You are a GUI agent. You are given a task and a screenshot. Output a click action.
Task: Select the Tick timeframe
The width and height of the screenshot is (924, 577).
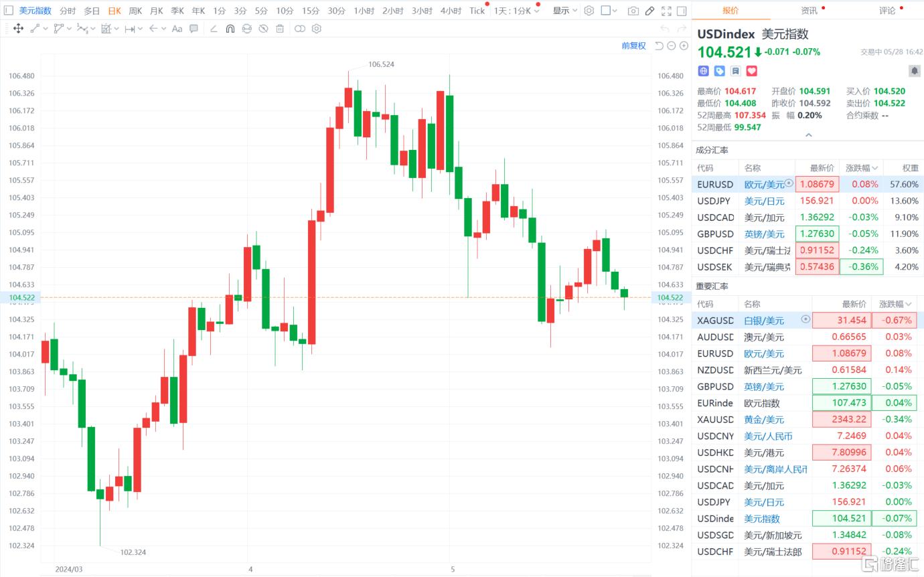coord(477,11)
